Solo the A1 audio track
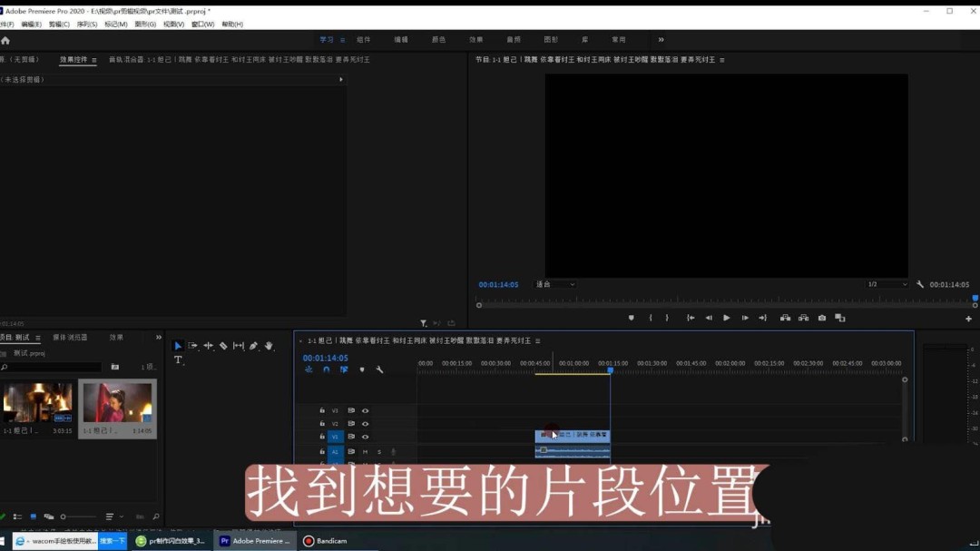Viewport: 980px width, 551px height. (x=378, y=452)
